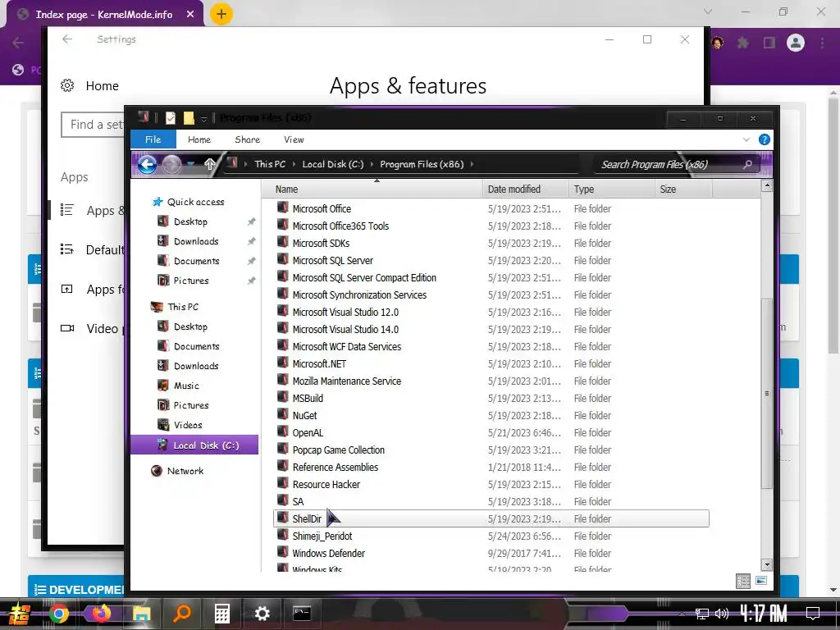Select pinned Documents under Quick access
The height and width of the screenshot is (630, 840).
(x=197, y=261)
